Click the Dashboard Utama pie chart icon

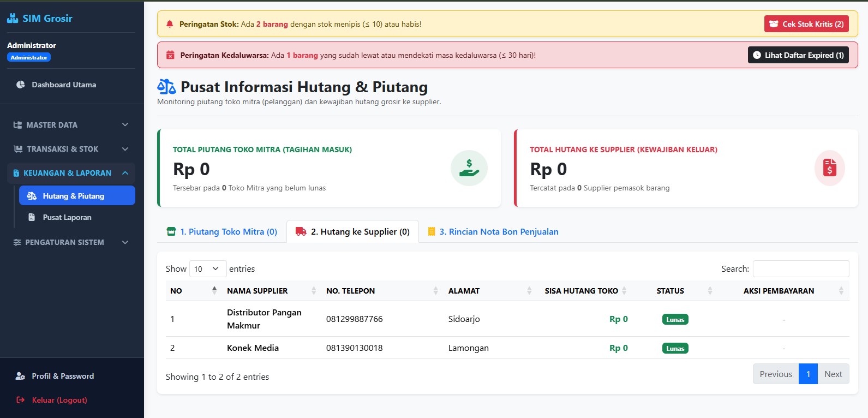21,85
